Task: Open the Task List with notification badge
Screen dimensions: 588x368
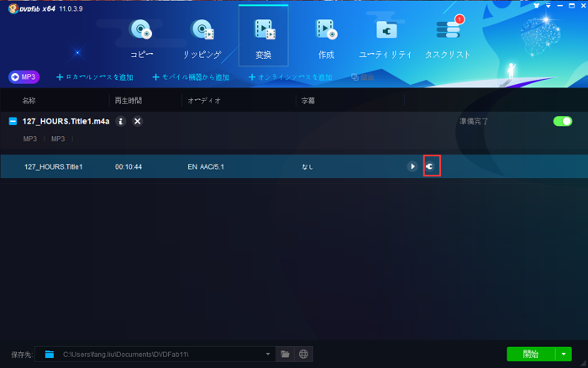Action: [448, 39]
